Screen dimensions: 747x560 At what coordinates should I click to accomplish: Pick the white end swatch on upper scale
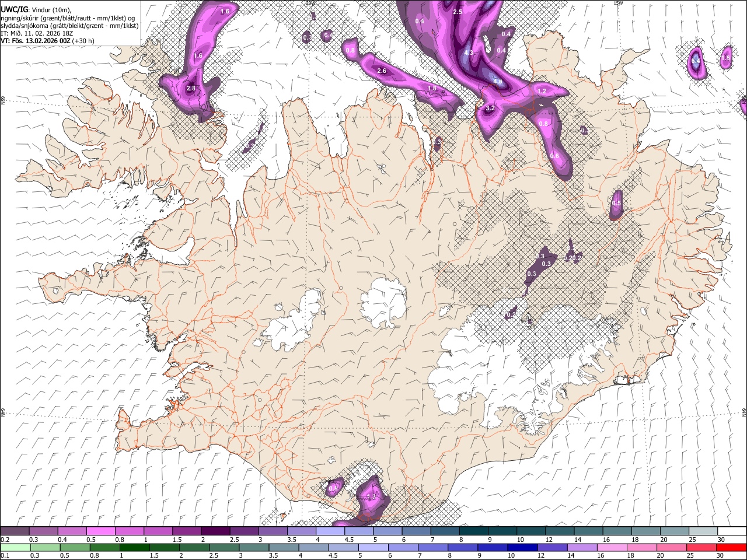click(x=732, y=531)
